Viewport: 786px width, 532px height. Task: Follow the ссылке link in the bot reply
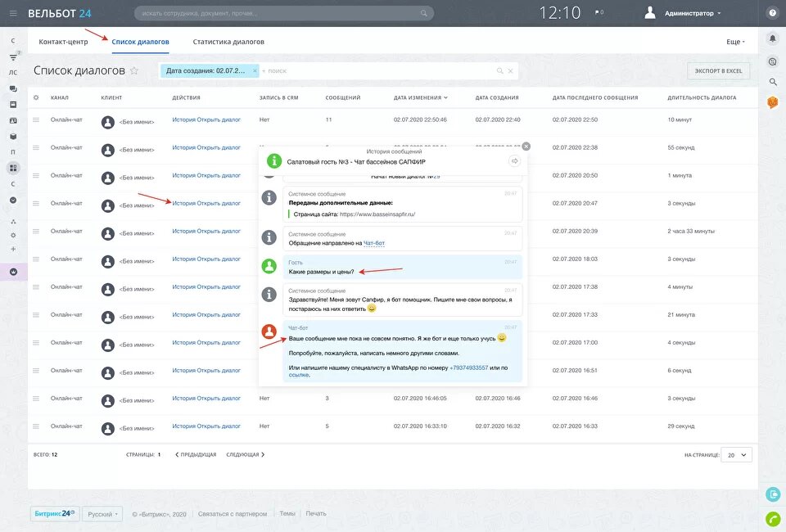tap(299, 375)
